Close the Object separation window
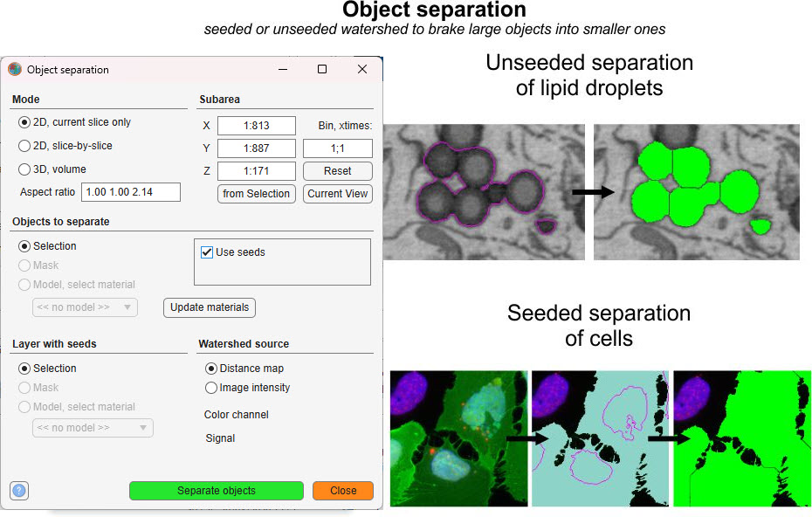812x517 pixels. pos(362,69)
